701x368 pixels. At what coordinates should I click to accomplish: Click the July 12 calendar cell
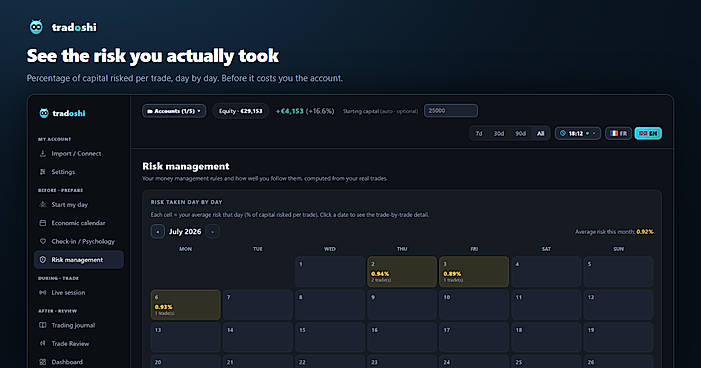click(618, 305)
